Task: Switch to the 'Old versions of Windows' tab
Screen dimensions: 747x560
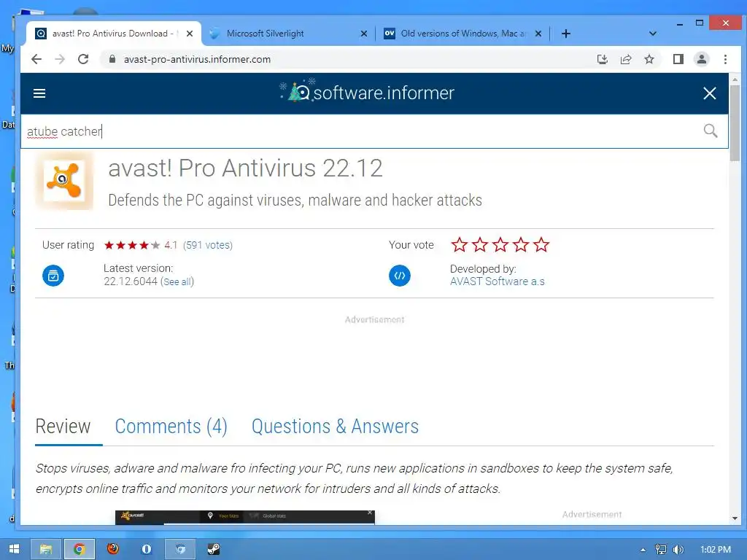Action: coord(462,34)
